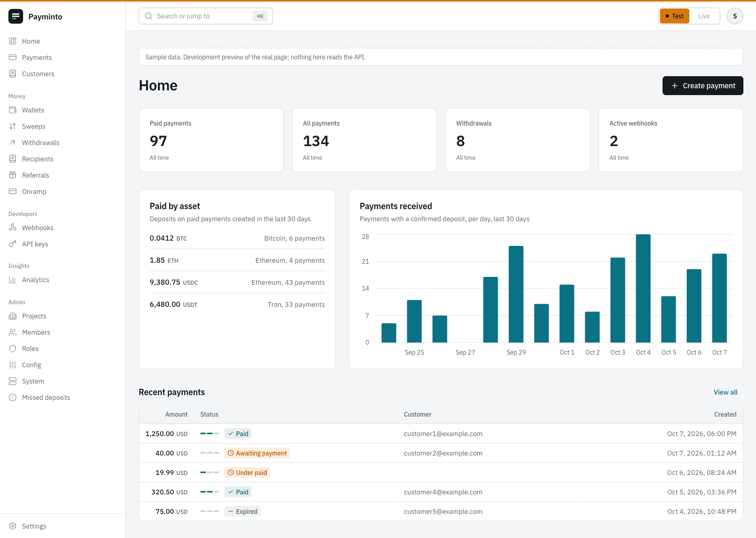
Task: Click the Awaiting payment status badge
Action: (257, 453)
